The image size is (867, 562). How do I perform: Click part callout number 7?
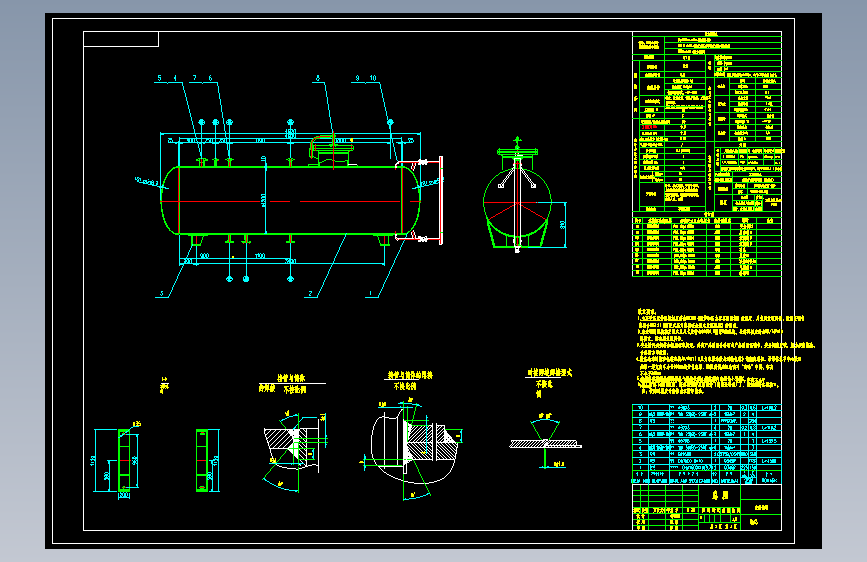(x=195, y=78)
